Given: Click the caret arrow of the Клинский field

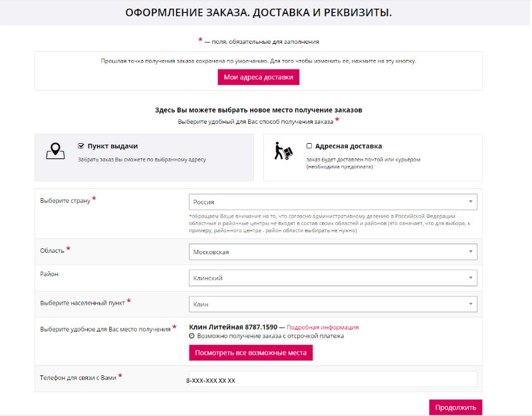Looking at the screenshot, I should (469, 277).
